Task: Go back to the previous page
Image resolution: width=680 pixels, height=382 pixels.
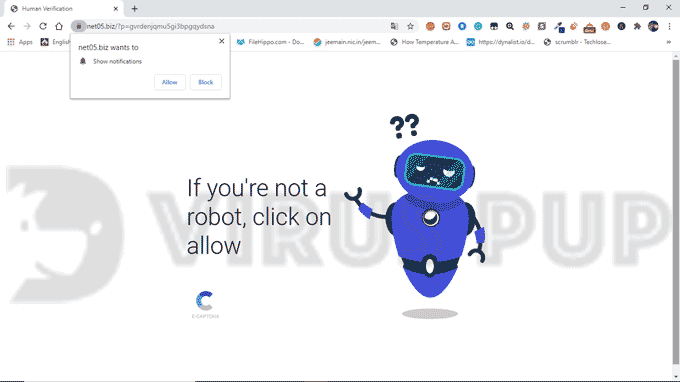Action: 11,26
